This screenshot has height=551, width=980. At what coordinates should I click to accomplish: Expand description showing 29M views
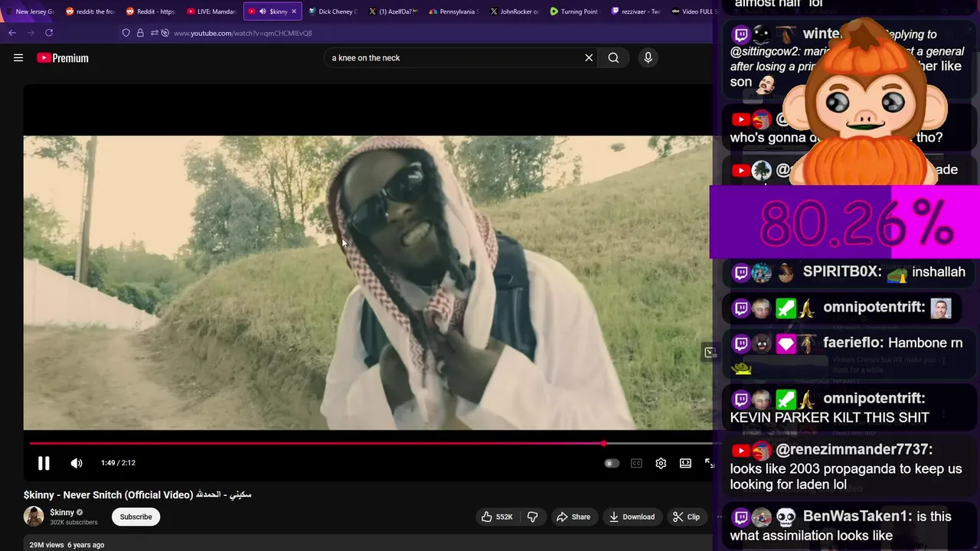tap(67, 545)
